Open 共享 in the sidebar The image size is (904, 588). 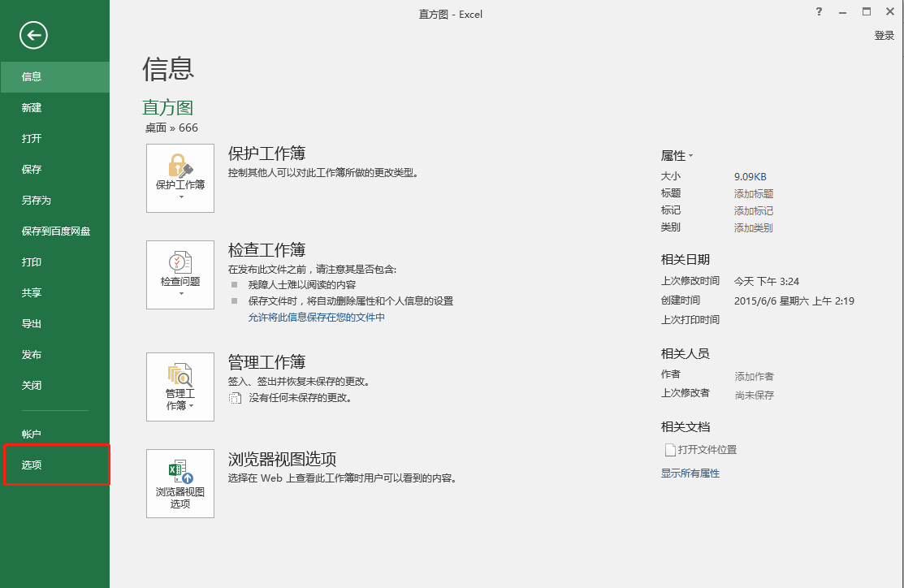click(54, 293)
